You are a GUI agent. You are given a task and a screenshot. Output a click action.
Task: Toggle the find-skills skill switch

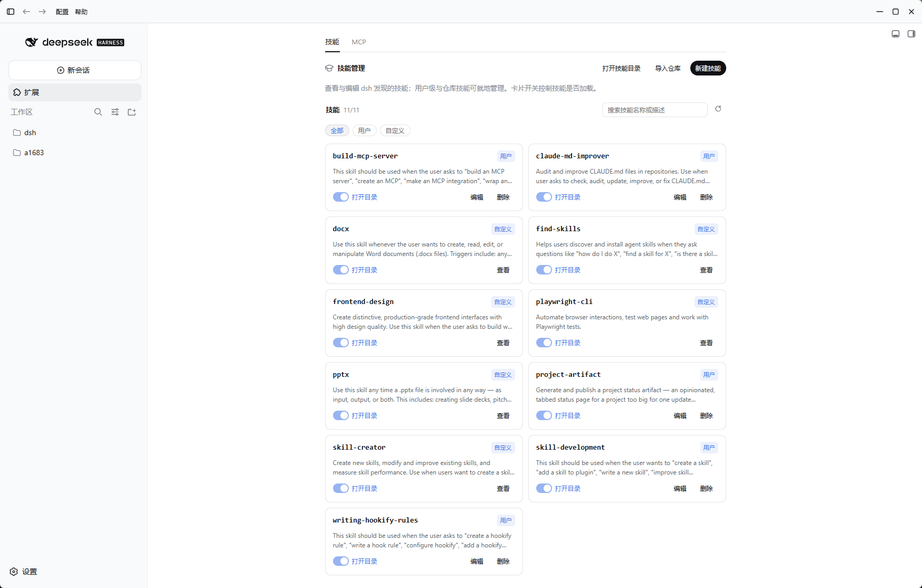point(544,270)
